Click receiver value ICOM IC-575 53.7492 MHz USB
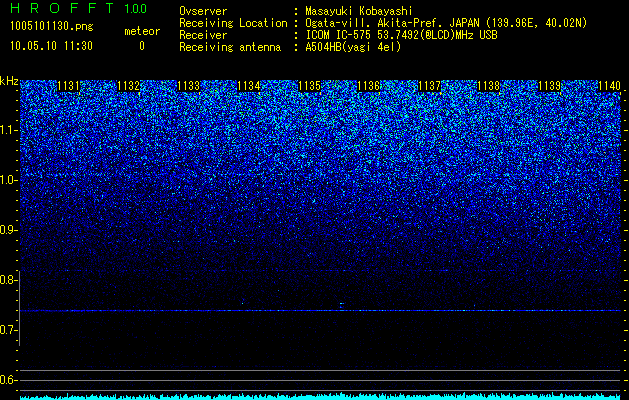 pyautogui.click(x=401, y=35)
